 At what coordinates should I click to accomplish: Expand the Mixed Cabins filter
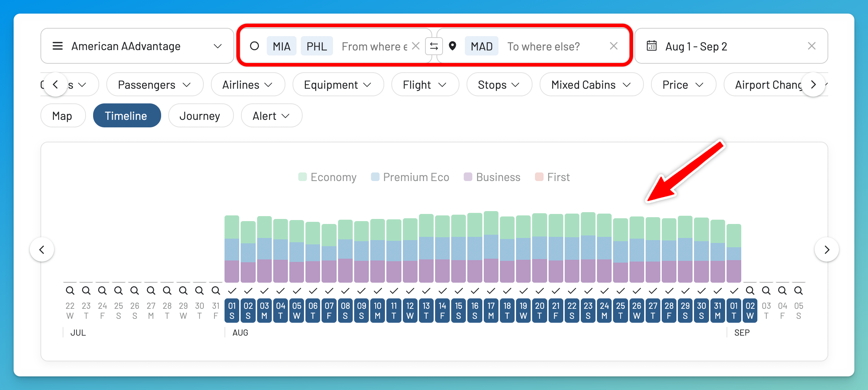point(591,84)
